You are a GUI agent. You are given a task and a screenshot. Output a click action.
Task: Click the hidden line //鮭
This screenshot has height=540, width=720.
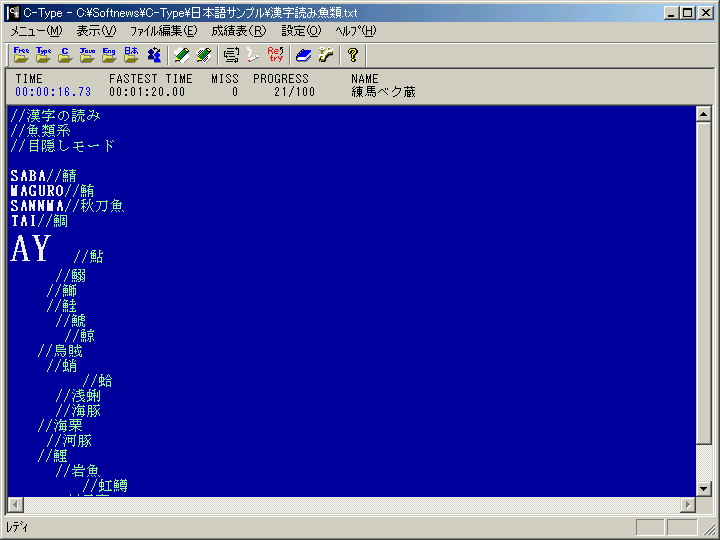[x=62, y=305]
